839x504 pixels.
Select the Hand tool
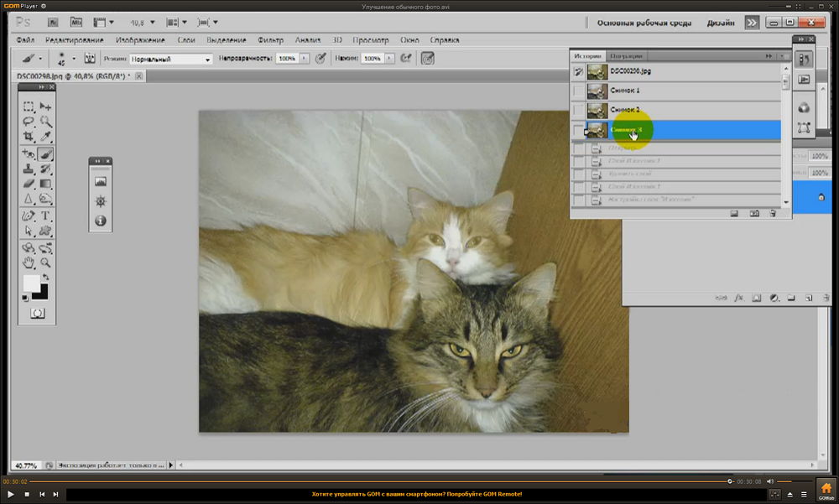pos(29,263)
